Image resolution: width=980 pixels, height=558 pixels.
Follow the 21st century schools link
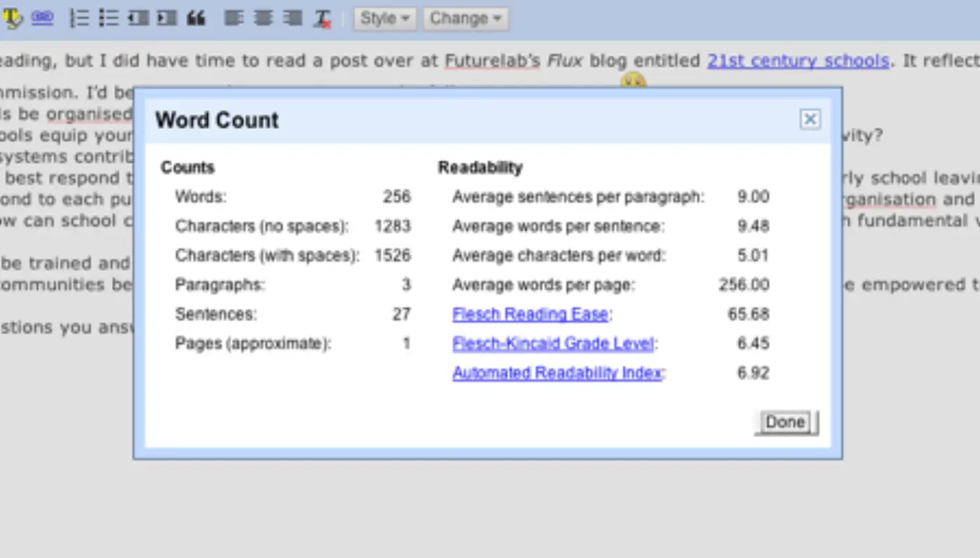pos(798,61)
